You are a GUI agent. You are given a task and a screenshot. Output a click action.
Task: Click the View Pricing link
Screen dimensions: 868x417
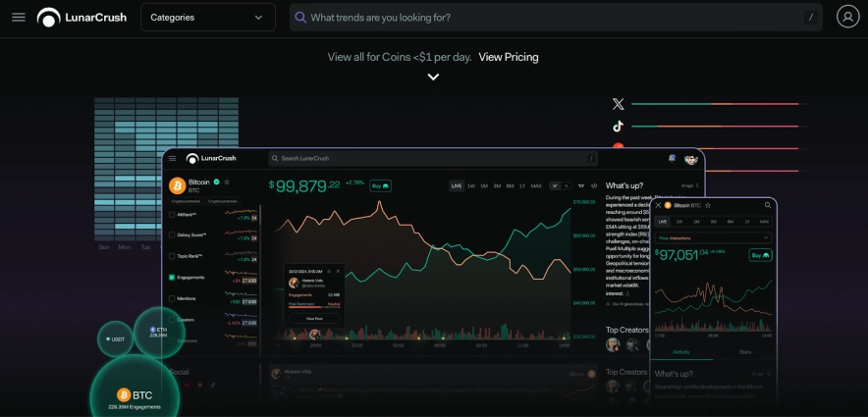508,57
